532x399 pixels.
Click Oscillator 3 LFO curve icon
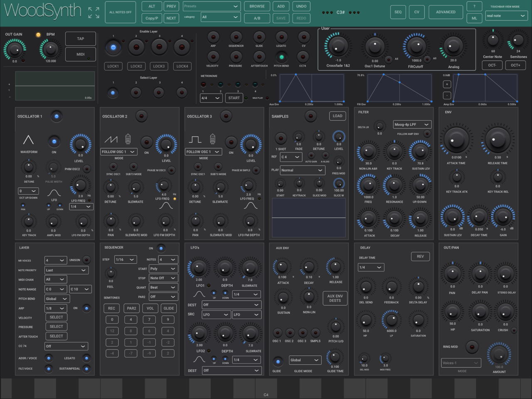(x=250, y=205)
